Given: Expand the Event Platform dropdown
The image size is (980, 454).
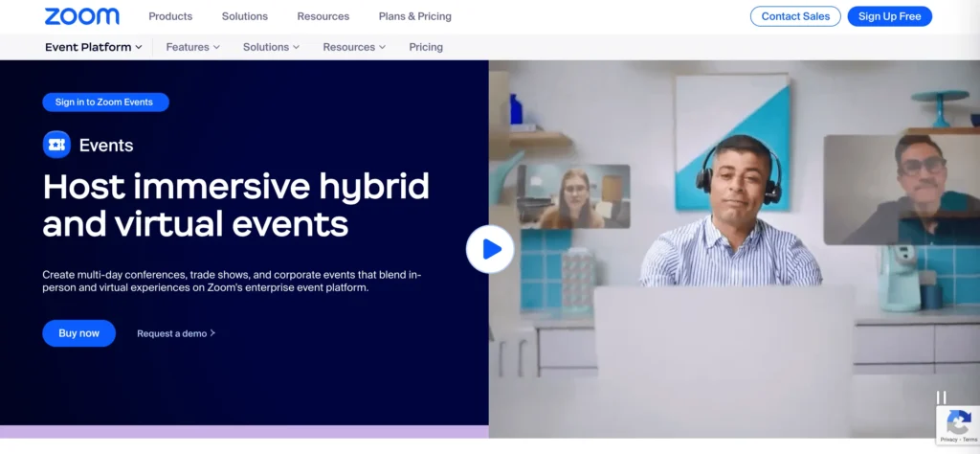Looking at the screenshot, I should [94, 47].
